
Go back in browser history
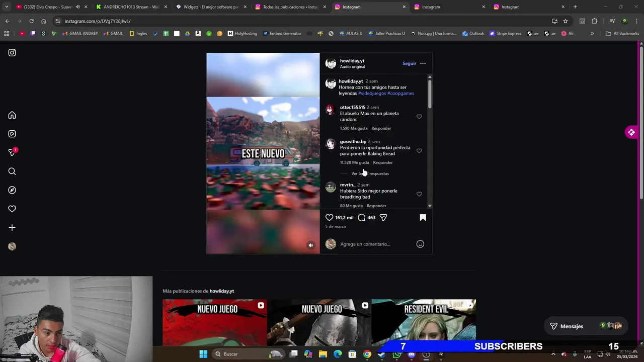pos(7,21)
